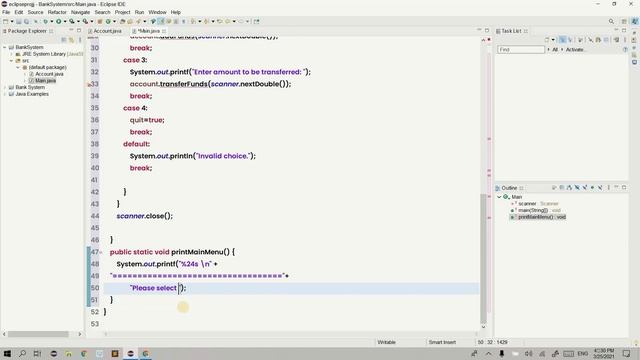Select Account.java in Package Explorer
The width and height of the screenshot is (640, 360).
(x=49, y=74)
